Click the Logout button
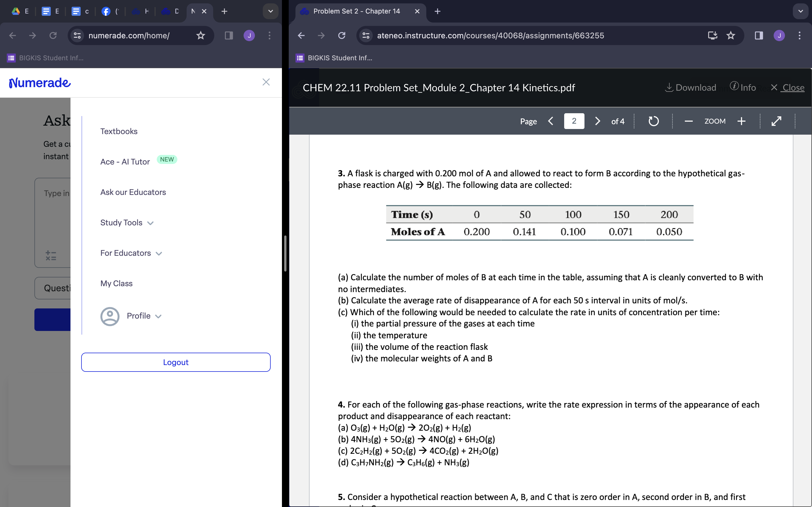 pos(175,362)
